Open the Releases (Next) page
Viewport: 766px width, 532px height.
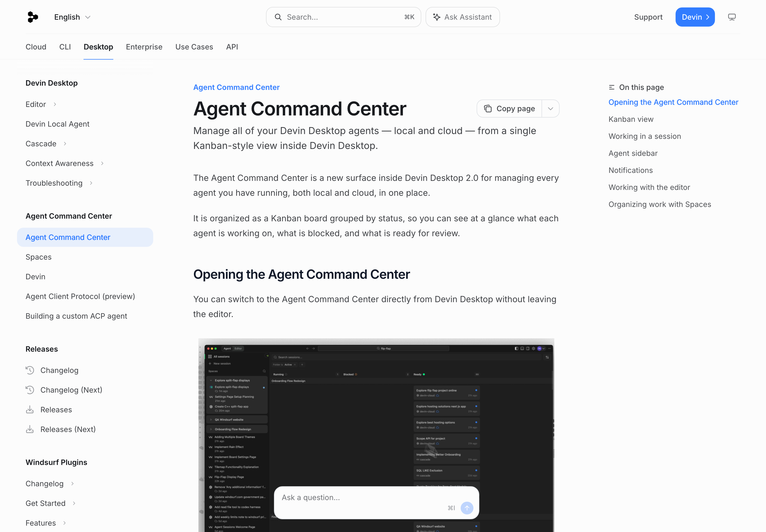coord(68,429)
